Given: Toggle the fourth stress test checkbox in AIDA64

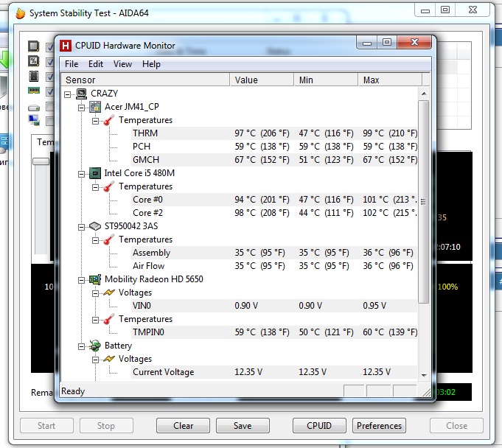Looking at the screenshot, I should [x=49, y=91].
